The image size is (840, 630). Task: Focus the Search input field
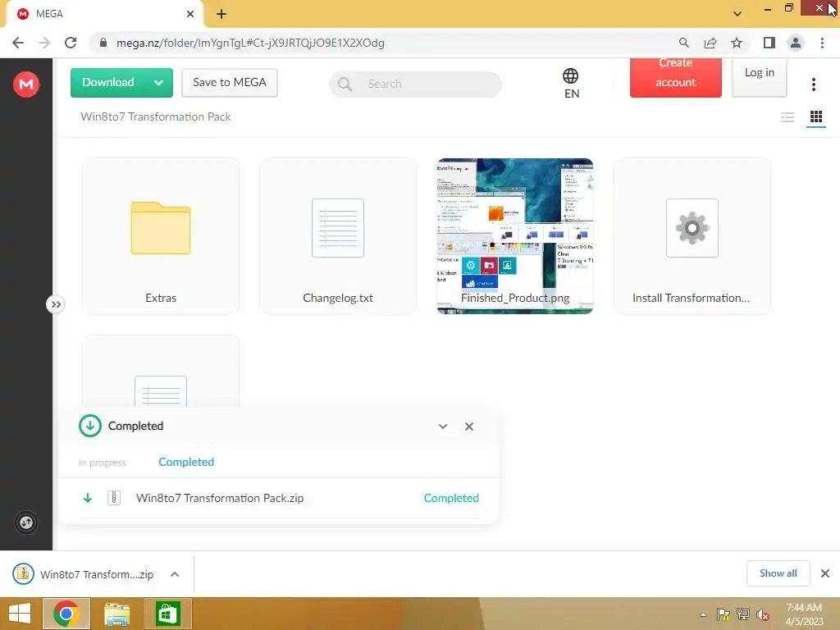(x=415, y=84)
